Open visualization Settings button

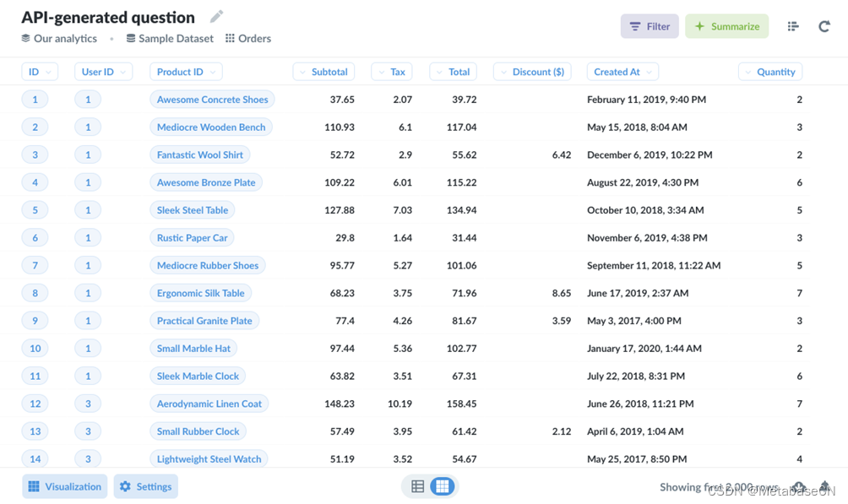[146, 486]
